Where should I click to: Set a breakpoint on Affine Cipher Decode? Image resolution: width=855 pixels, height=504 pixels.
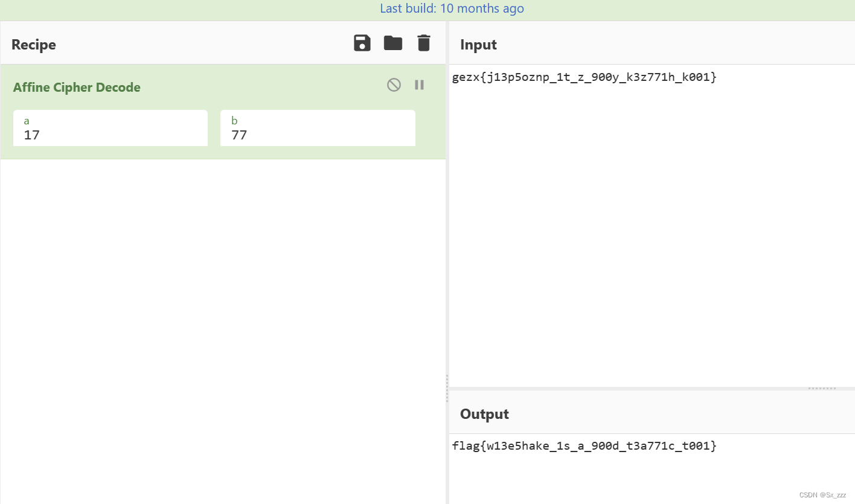pos(419,85)
